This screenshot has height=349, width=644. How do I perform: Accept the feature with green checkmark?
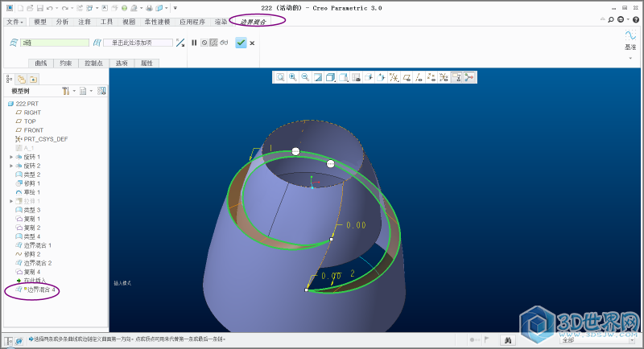coord(241,43)
